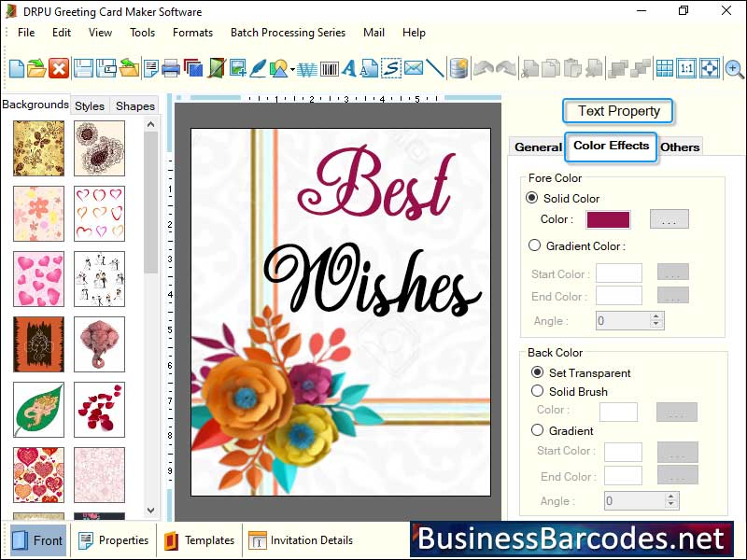747x560 pixels.
Task: Select the Add Image tool
Action: pos(236,68)
